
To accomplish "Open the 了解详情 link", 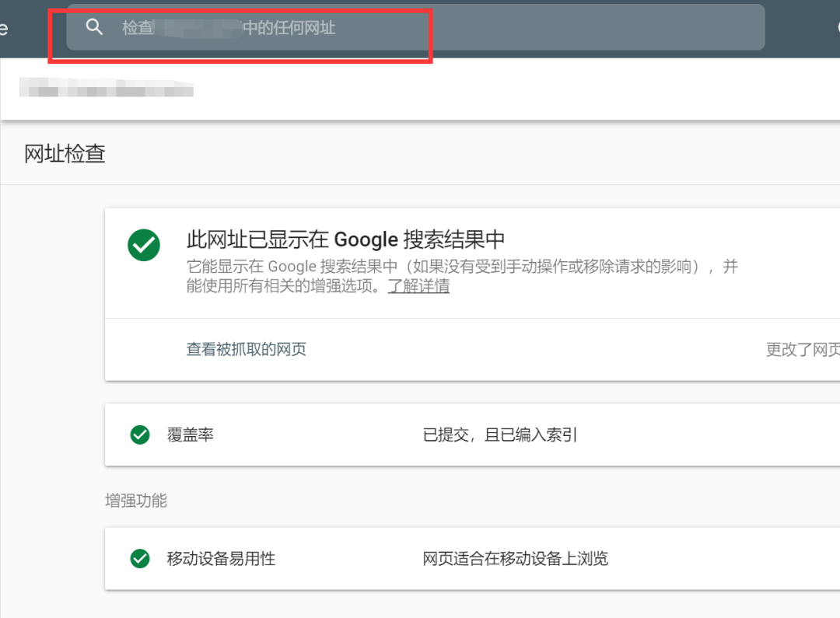I will click(x=418, y=286).
